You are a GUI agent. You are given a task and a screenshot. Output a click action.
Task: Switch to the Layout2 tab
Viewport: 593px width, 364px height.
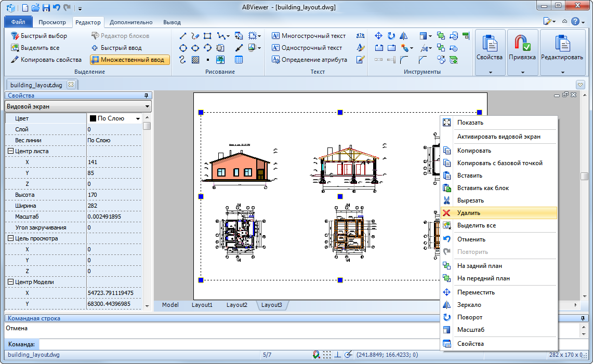click(236, 305)
